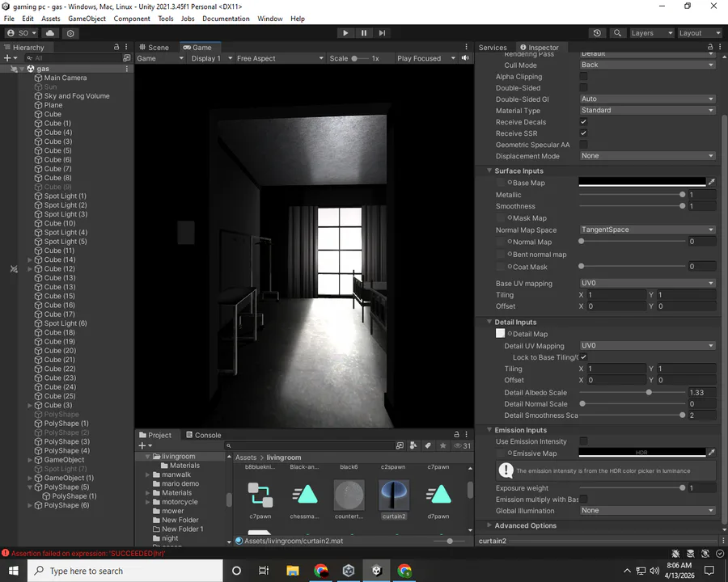Open the Global Illumination dropdown
This screenshot has width=728, height=582.
647,511
